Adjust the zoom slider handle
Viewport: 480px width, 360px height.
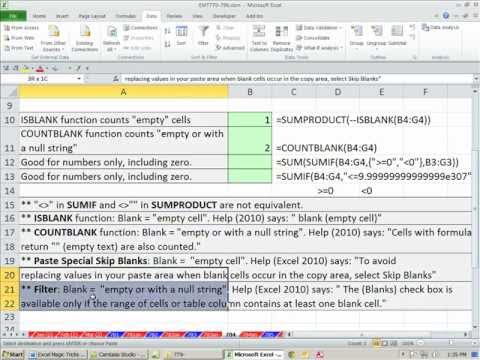450,343
